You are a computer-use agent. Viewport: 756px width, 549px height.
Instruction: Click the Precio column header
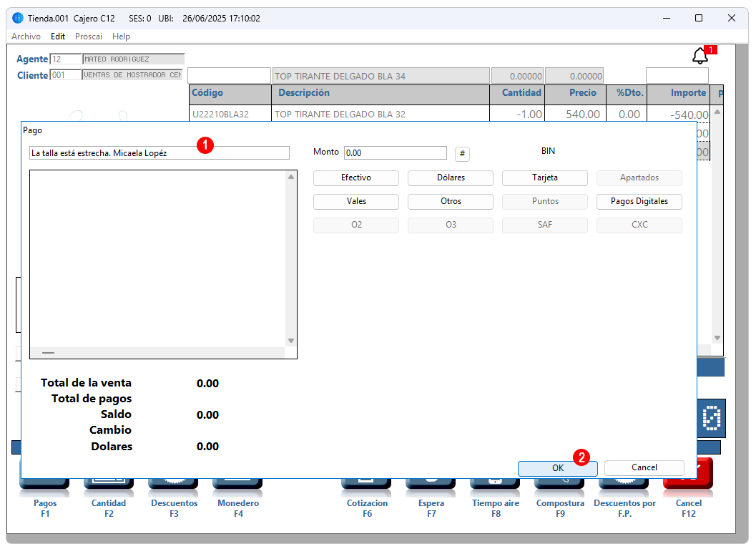click(x=575, y=93)
